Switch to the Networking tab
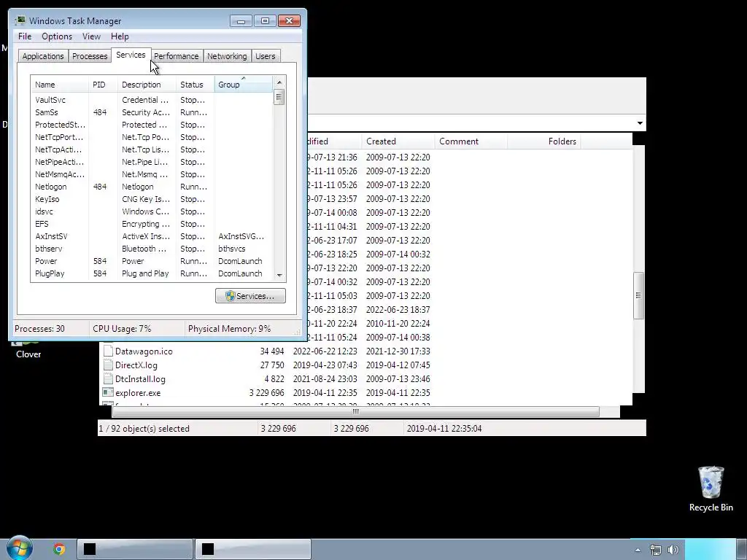 227,55
